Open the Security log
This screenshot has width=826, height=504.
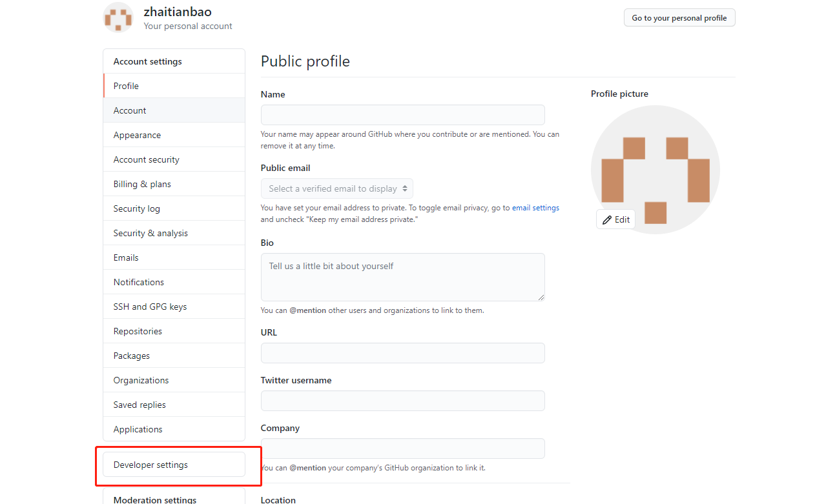(136, 208)
